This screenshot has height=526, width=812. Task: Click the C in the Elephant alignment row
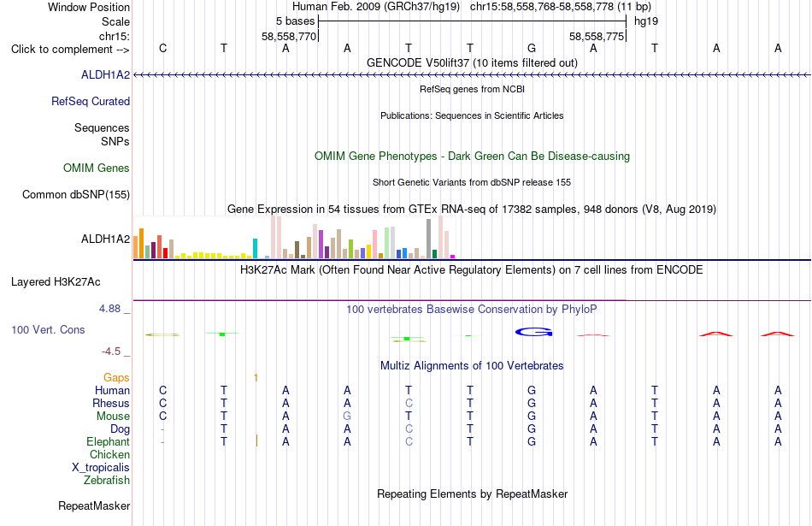[x=409, y=442]
